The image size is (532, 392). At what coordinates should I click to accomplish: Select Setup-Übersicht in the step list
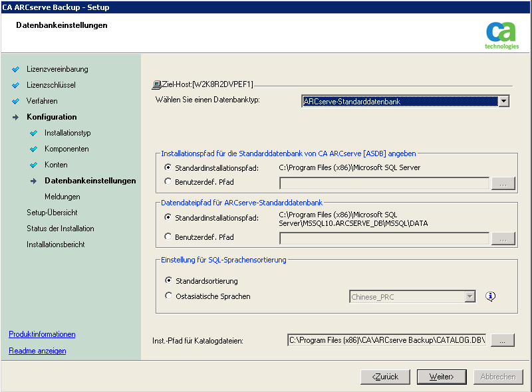pyautogui.click(x=52, y=213)
